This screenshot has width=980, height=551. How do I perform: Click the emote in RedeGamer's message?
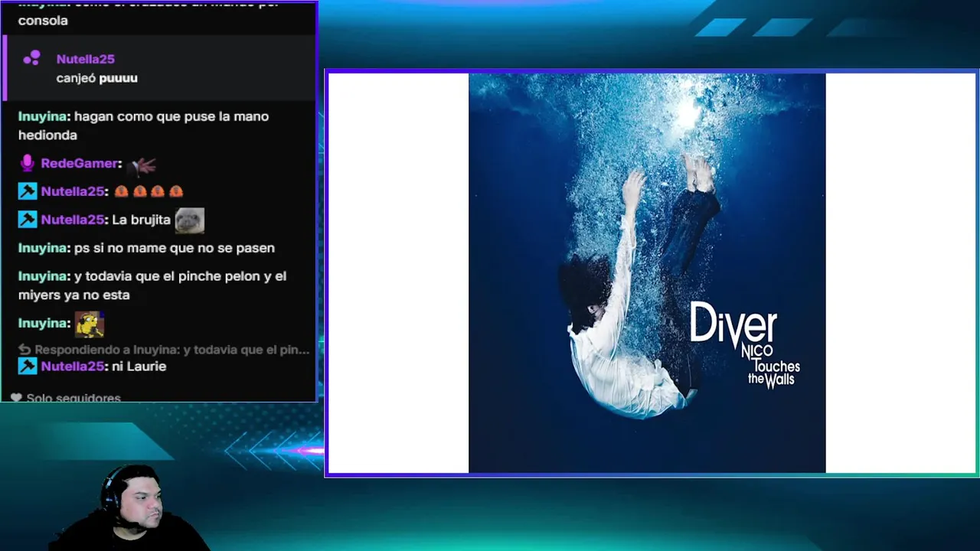(x=142, y=164)
